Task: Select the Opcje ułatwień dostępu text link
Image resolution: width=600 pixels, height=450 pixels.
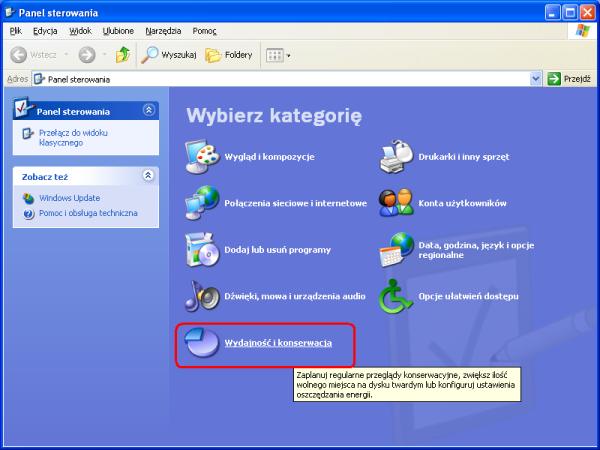Action: 468,296
